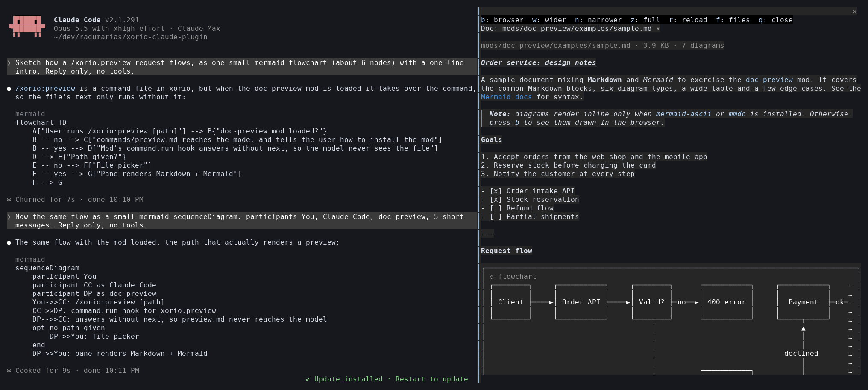
Task: Open the mermaid-ascii link in the note
Action: pyautogui.click(x=683, y=114)
